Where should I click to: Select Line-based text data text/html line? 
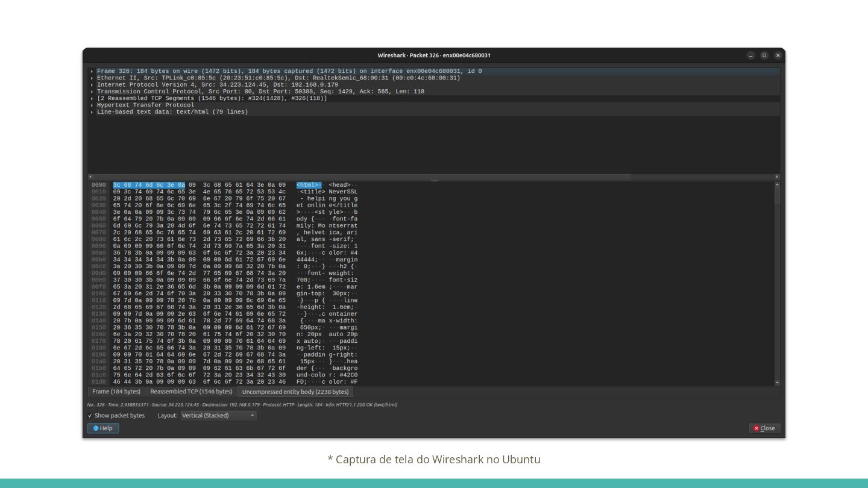pos(172,112)
